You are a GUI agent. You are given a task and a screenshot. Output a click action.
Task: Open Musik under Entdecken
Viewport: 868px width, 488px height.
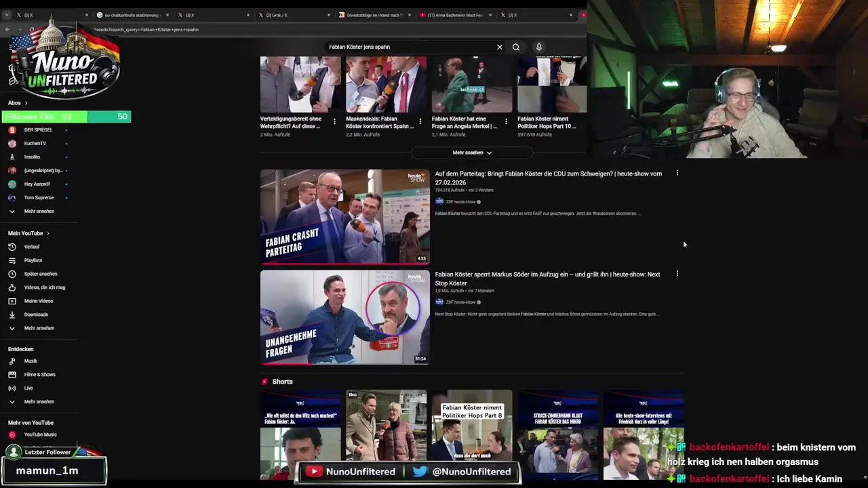31,361
